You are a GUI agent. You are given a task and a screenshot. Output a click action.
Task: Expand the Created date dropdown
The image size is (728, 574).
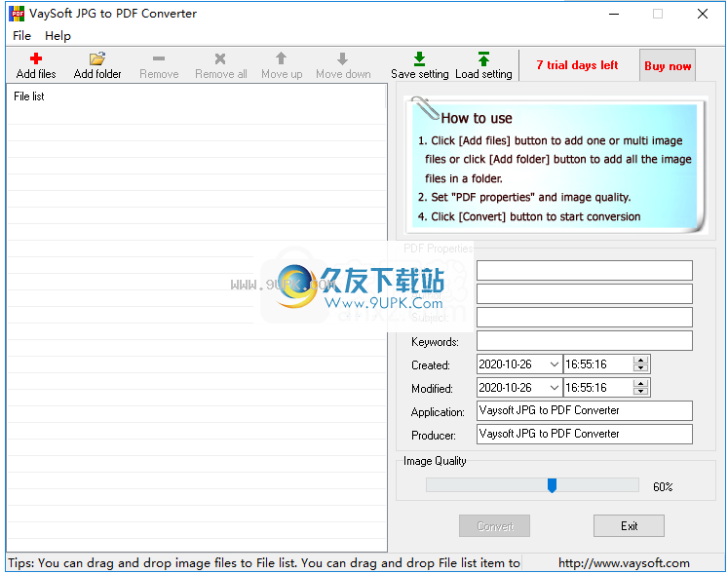tap(554, 364)
